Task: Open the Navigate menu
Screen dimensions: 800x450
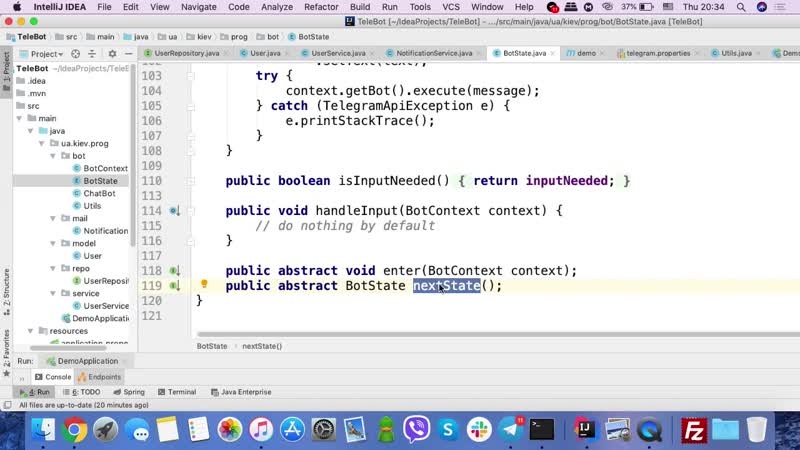Action: click(x=198, y=7)
